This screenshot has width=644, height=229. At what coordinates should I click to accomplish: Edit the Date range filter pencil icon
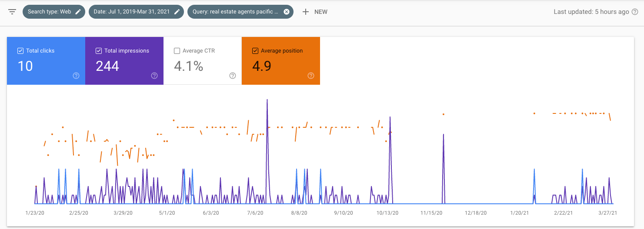[x=177, y=12]
